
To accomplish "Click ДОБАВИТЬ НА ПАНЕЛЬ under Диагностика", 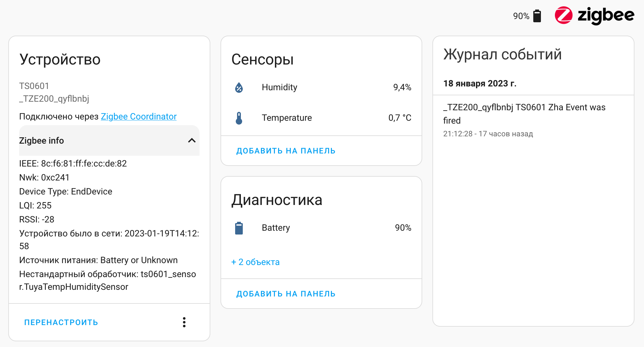I will (x=285, y=294).
